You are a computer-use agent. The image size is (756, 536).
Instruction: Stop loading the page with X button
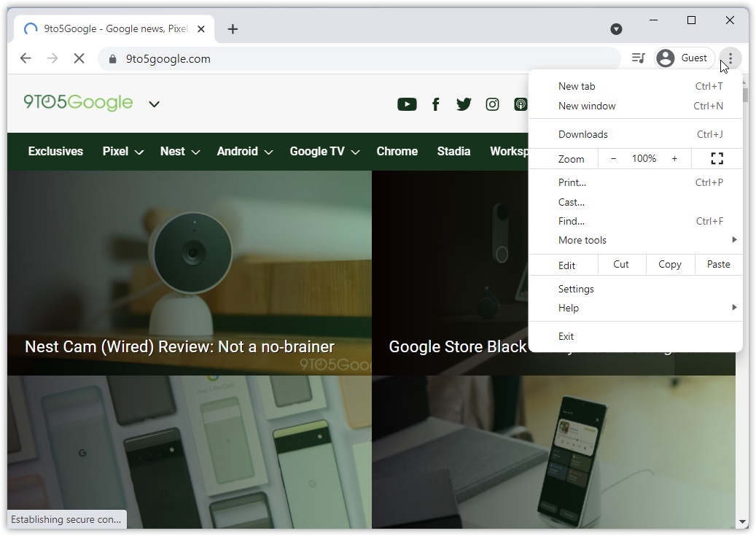(x=79, y=58)
